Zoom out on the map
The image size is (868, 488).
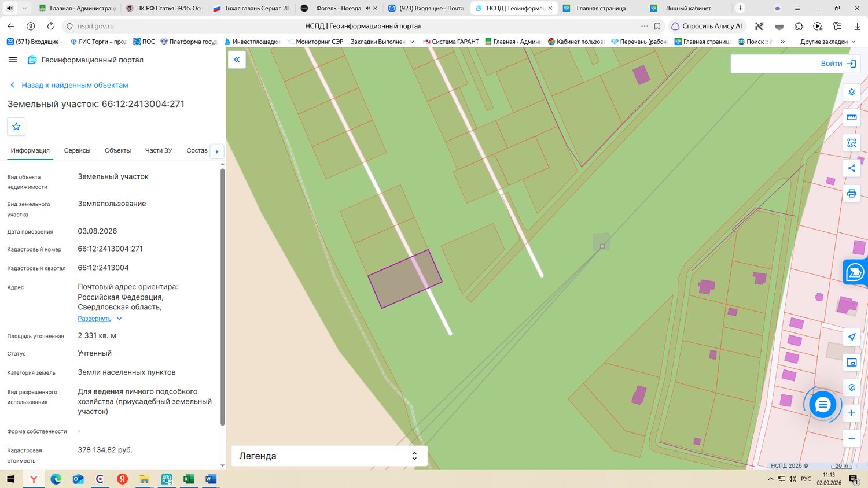pyautogui.click(x=851, y=438)
